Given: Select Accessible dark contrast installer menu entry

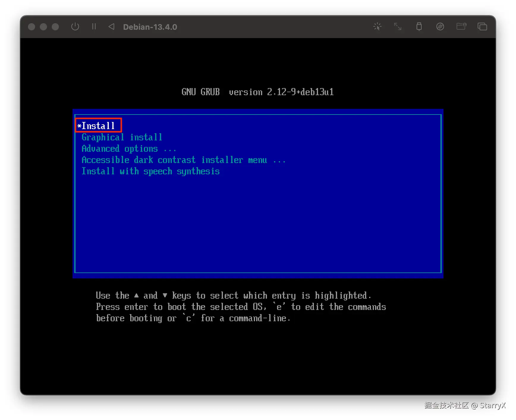Looking at the screenshot, I should point(258,160).
